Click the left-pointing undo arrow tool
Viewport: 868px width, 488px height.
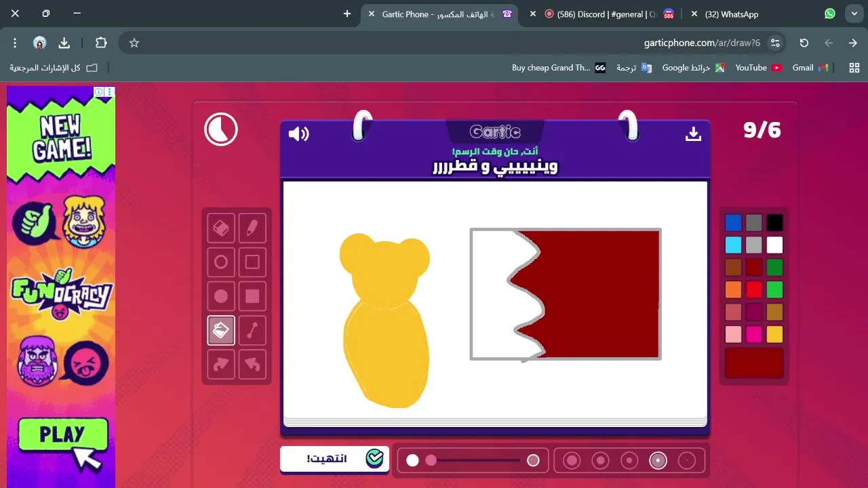click(252, 364)
